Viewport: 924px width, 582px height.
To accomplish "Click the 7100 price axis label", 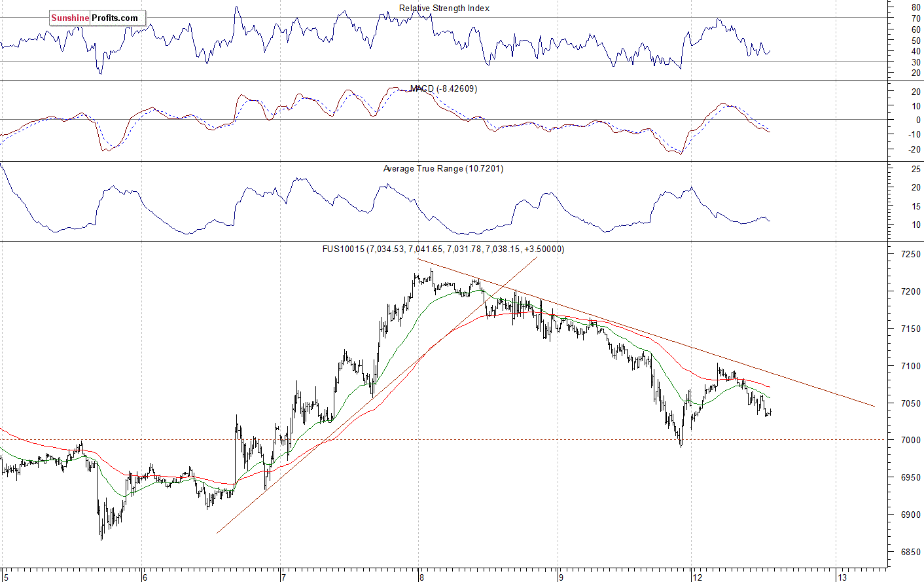I will [911, 366].
